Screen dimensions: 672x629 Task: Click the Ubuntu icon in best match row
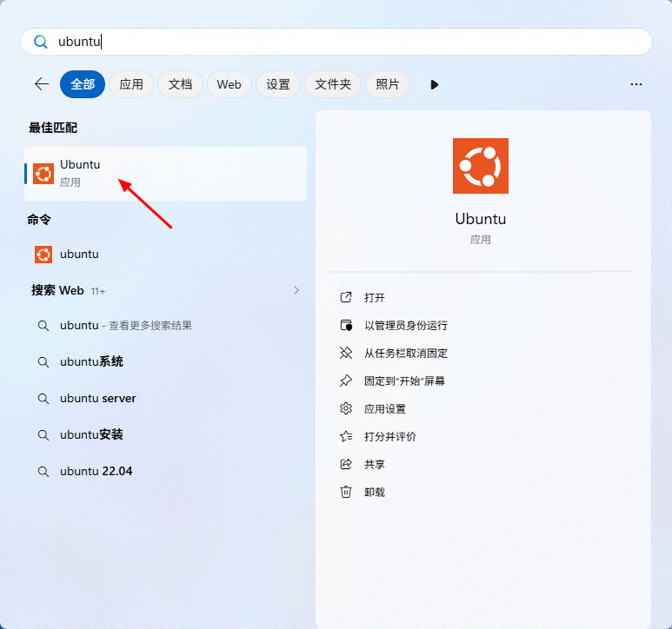point(43,174)
